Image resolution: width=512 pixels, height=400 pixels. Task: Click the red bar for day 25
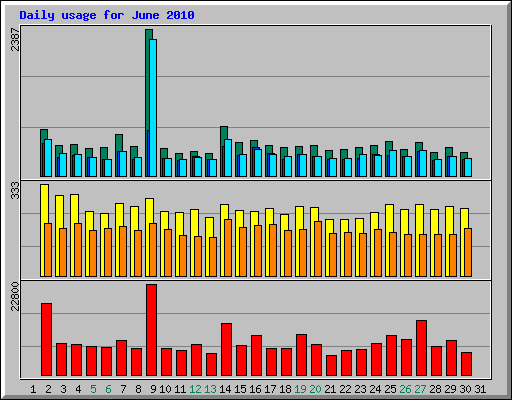click(x=392, y=356)
